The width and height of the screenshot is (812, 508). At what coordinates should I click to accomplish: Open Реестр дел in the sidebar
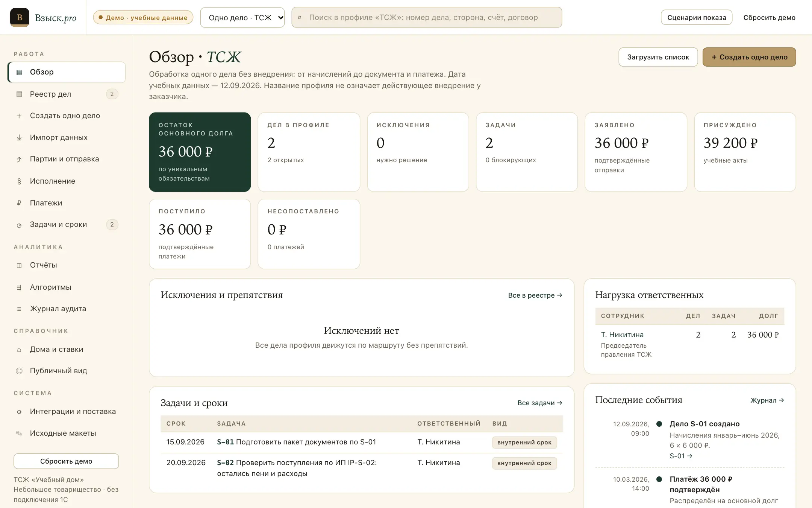(x=67, y=94)
